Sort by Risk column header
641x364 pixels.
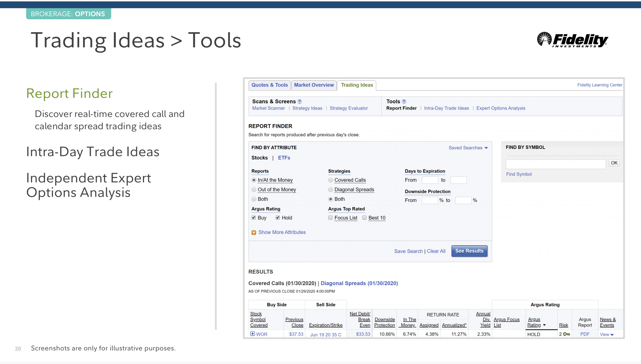pyautogui.click(x=564, y=325)
